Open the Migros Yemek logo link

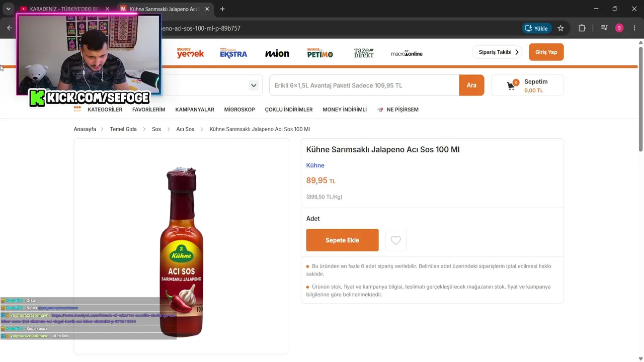pos(190,53)
